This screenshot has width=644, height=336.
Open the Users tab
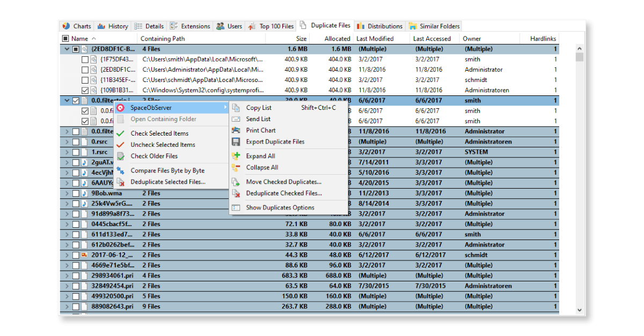point(229,26)
